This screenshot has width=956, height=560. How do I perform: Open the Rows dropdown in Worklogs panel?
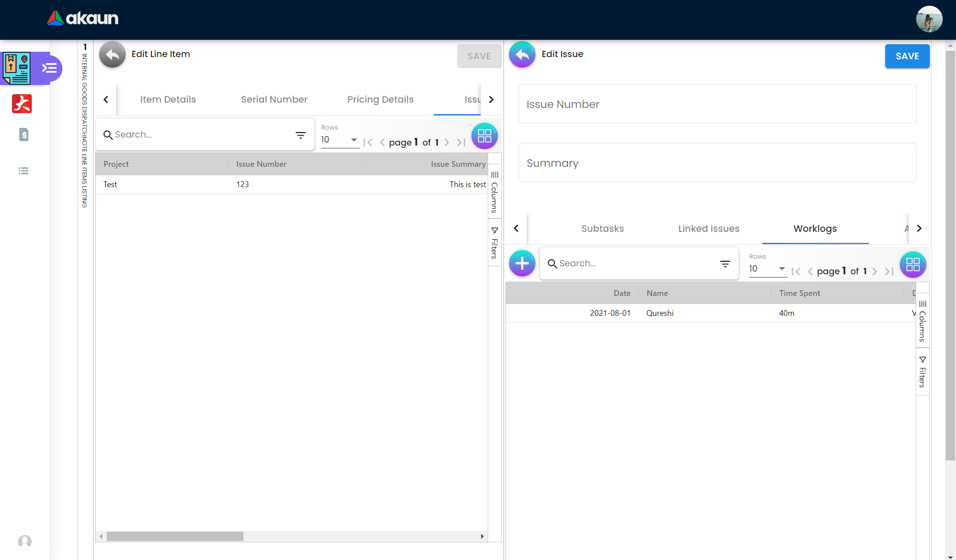[767, 269]
